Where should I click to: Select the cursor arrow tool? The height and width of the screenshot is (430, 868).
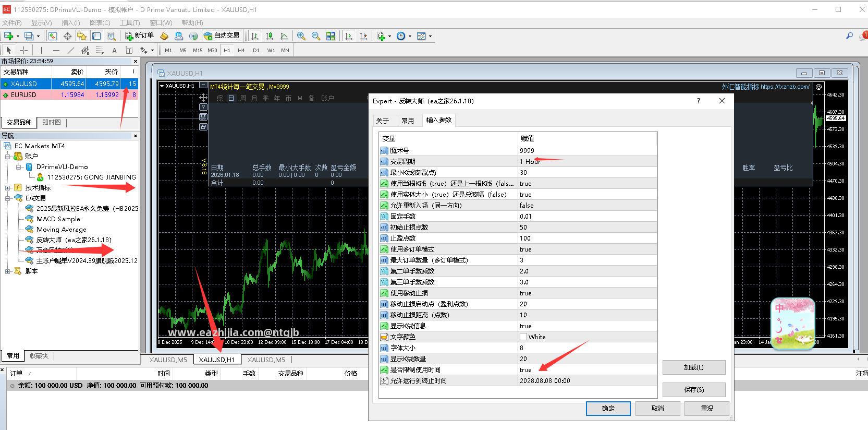9,50
